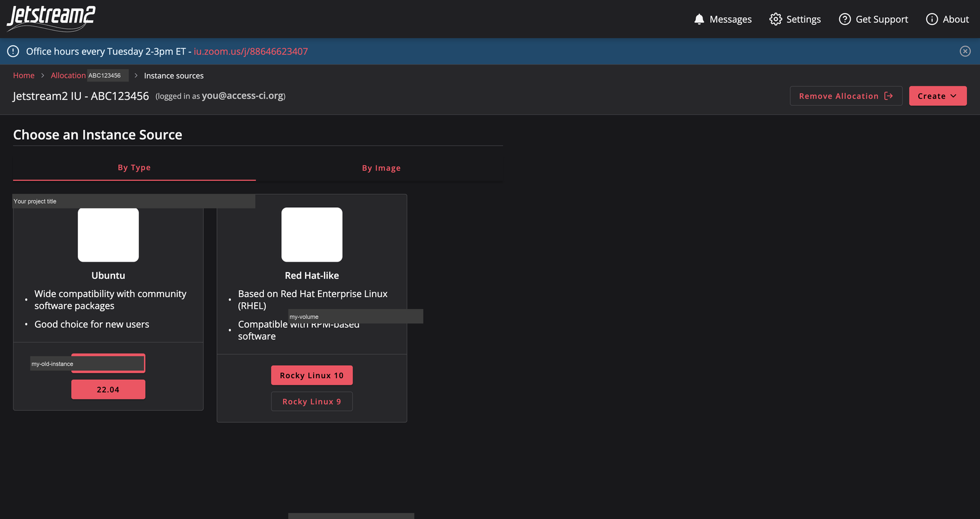Dismiss the office hours banner

965,51
